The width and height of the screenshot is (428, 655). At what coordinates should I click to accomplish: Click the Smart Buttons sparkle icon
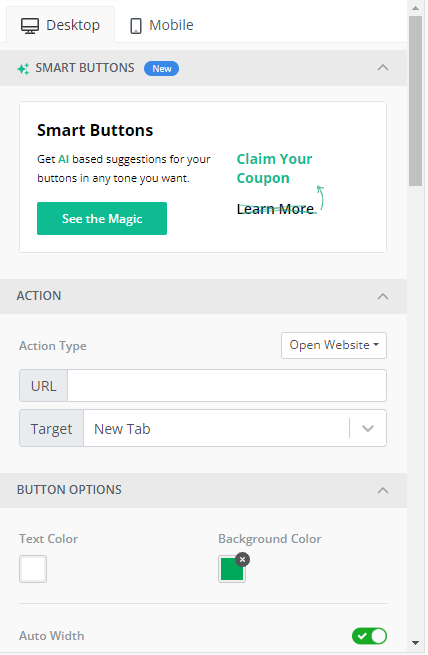tap(23, 69)
